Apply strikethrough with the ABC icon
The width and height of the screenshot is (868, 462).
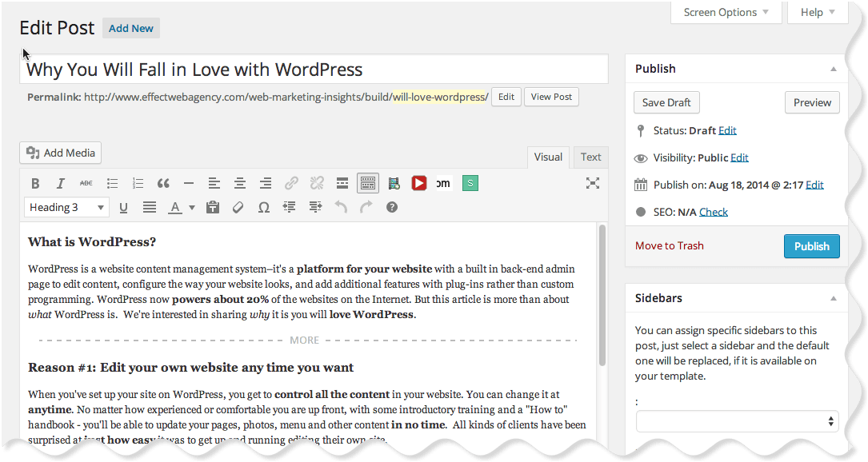click(x=86, y=183)
